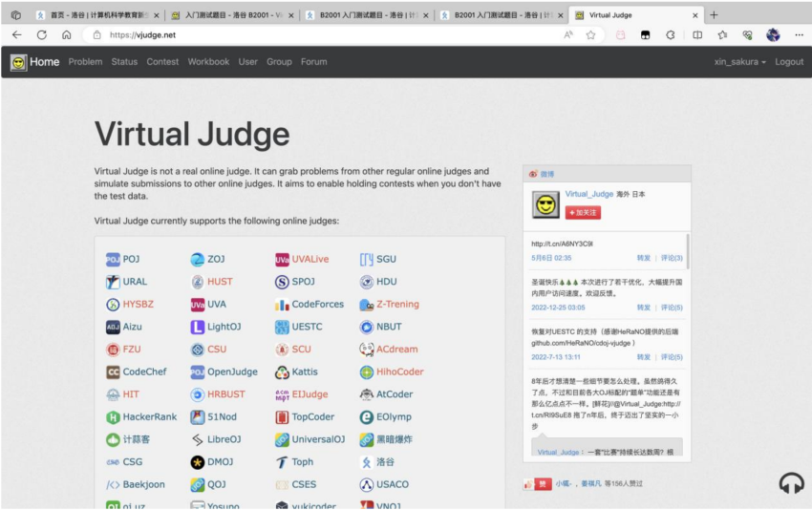Click the red 加关注 follow button
Viewport: 812px width, 510px height.
click(583, 213)
